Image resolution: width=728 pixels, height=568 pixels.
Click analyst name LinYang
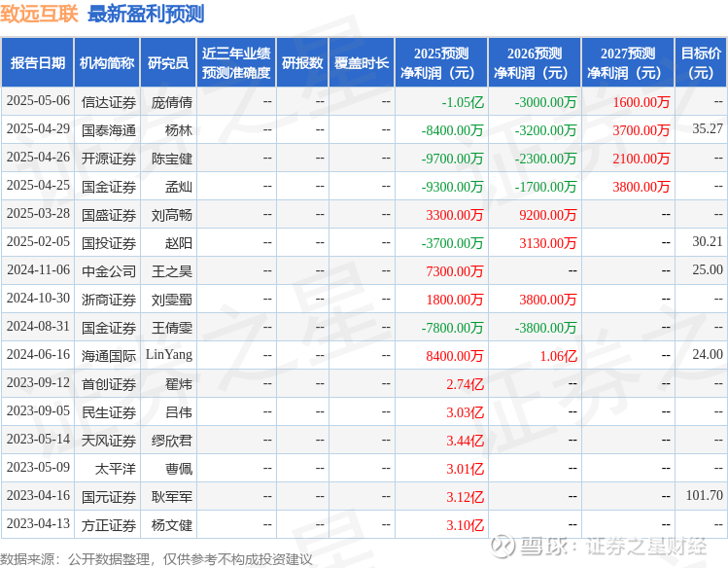point(168,355)
